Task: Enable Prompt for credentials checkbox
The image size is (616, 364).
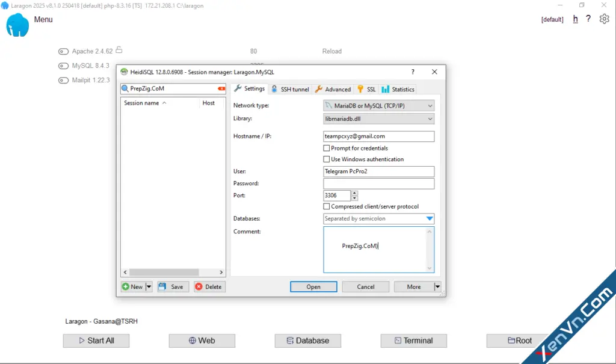Action: (x=327, y=148)
